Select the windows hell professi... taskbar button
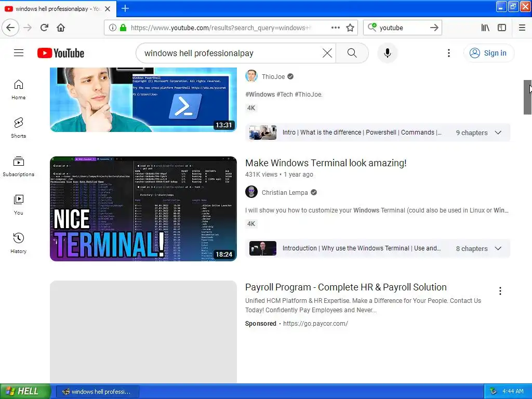Screen dimensions: 532x399 tap(97, 392)
